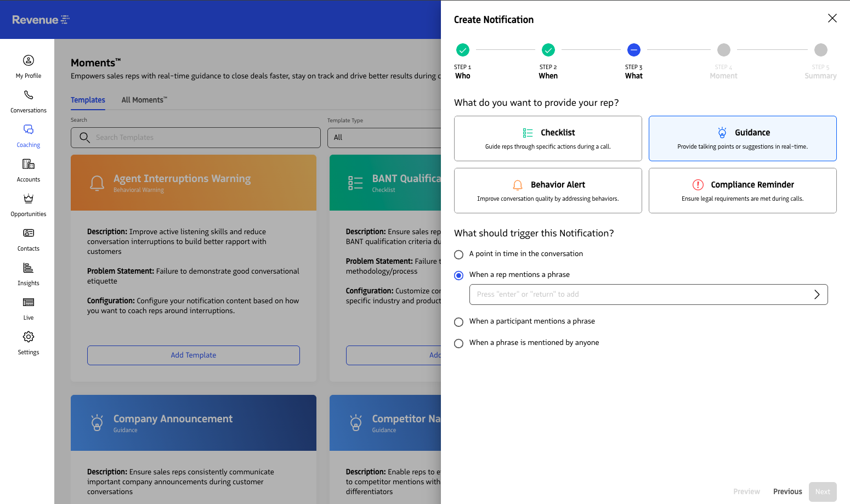Open Settings gear in sidebar
This screenshot has height=504, width=850.
pyautogui.click(x=29, y=337)
